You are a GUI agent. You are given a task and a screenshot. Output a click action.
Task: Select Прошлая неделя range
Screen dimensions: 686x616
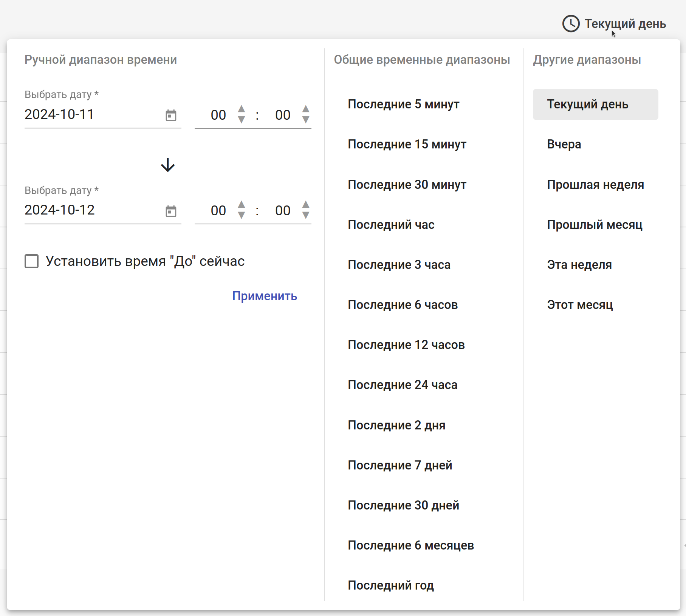595,185
